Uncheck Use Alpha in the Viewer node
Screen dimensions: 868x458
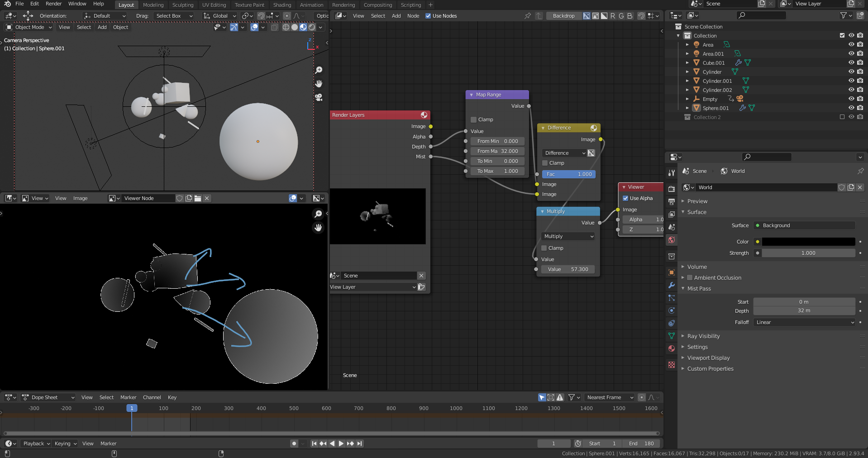tap(625, 198)
